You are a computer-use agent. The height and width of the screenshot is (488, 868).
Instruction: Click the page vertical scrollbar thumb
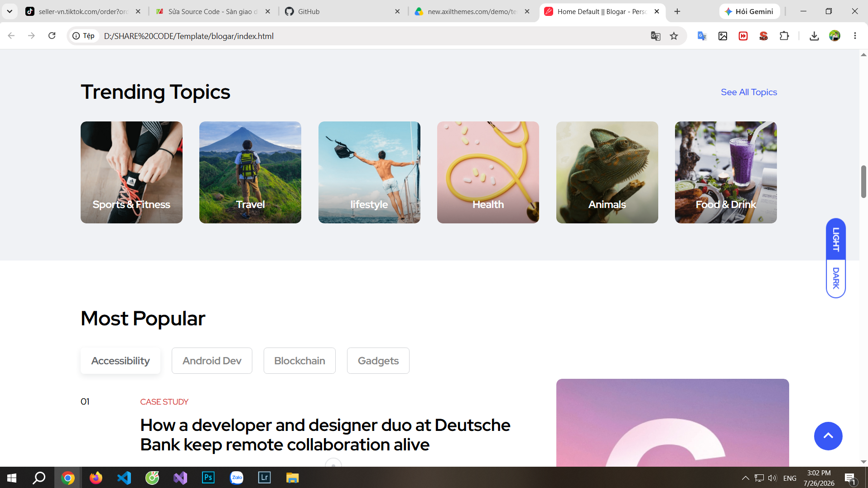tap(863, 182)
